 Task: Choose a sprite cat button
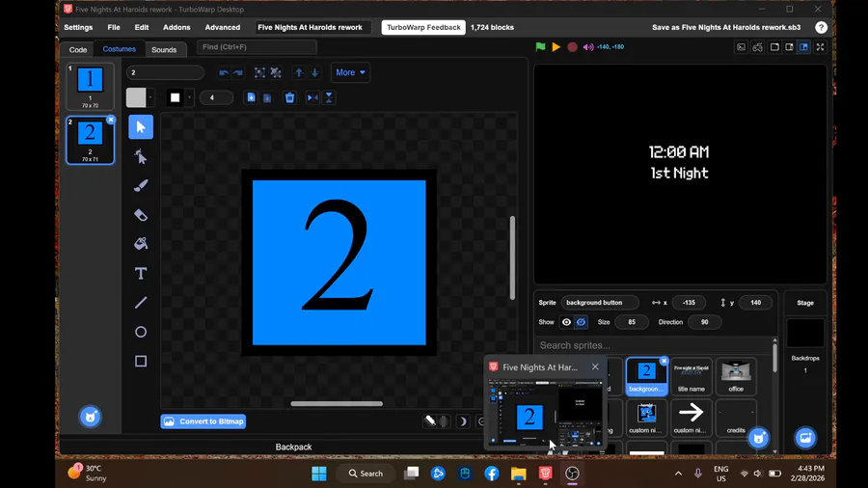coord(758,438)
